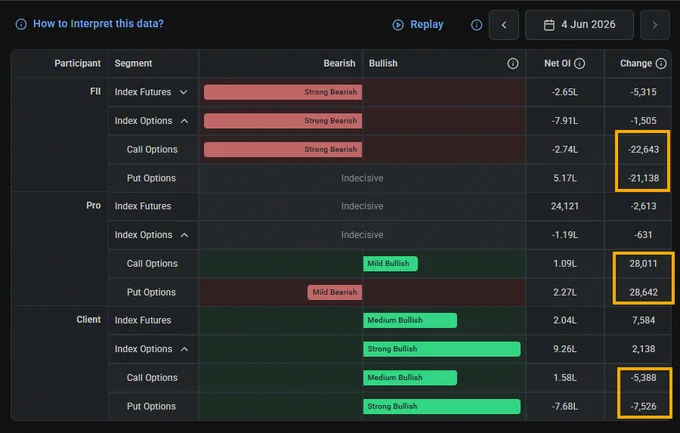680x433 pixels.
Task: Click the Bullish column header label
Action: coord(383,63)
